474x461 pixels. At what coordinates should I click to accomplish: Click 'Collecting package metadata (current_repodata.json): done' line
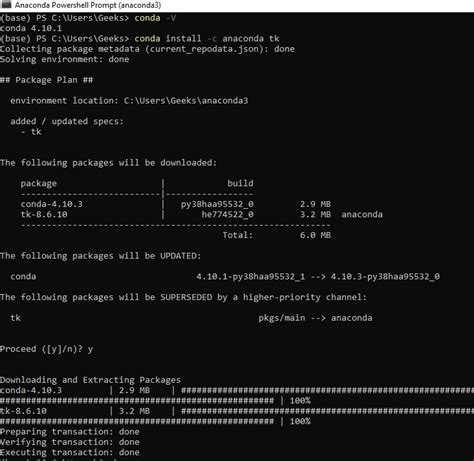[x=147, y=49]
